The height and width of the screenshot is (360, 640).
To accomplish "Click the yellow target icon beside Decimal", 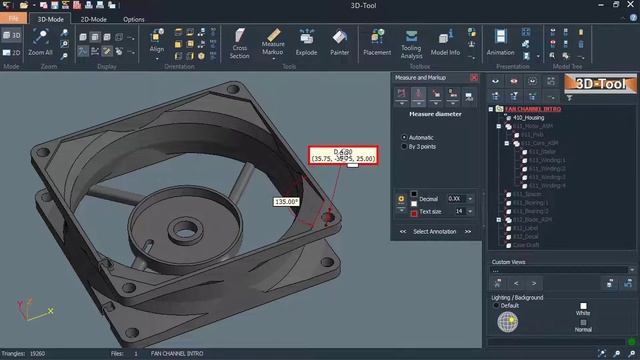I will (401, 199).
